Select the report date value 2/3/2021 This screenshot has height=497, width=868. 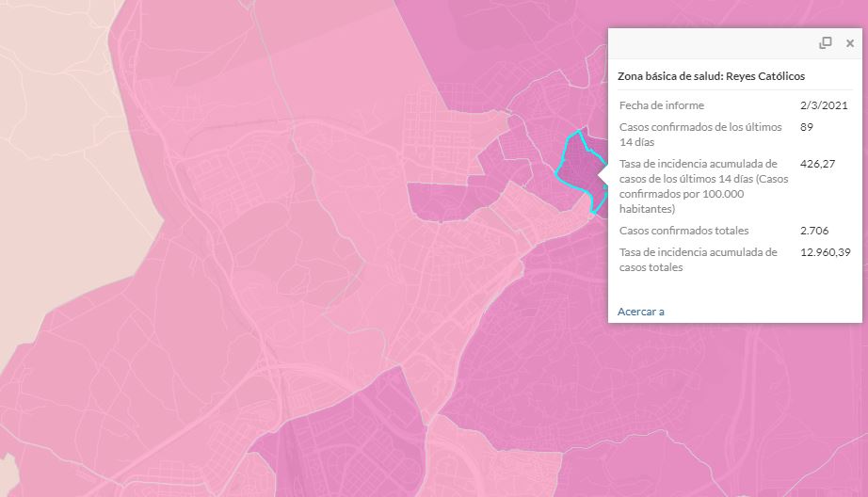(x=824, y=105)
